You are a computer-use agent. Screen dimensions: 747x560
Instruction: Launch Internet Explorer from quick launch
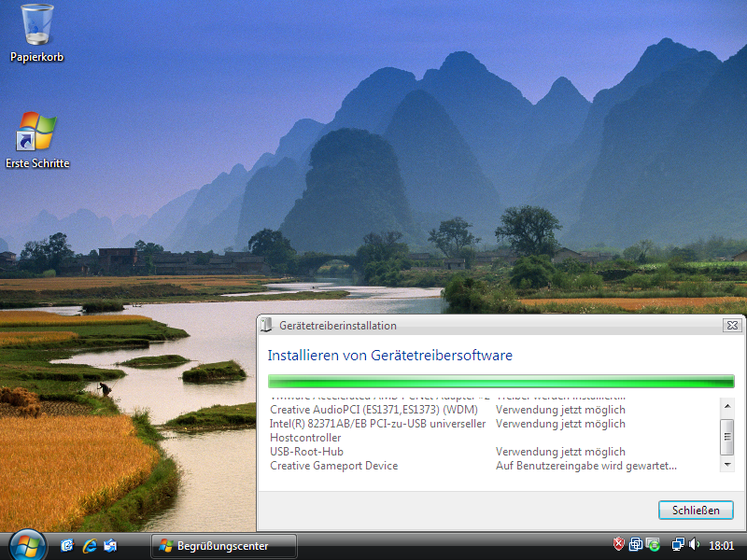(90, 545)
